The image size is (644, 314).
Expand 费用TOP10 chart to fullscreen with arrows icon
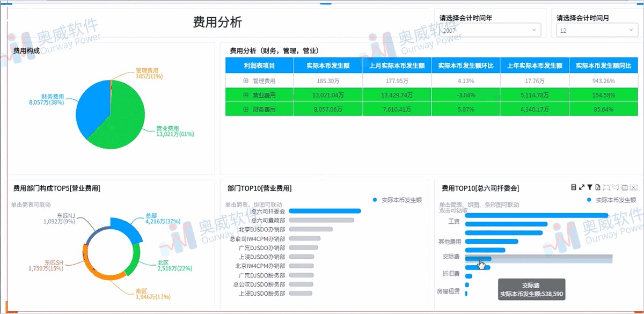coord(581,187)
